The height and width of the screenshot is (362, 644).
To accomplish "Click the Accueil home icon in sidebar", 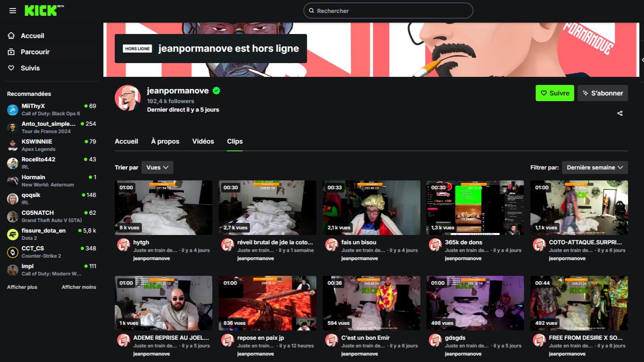I will point(11,36).
